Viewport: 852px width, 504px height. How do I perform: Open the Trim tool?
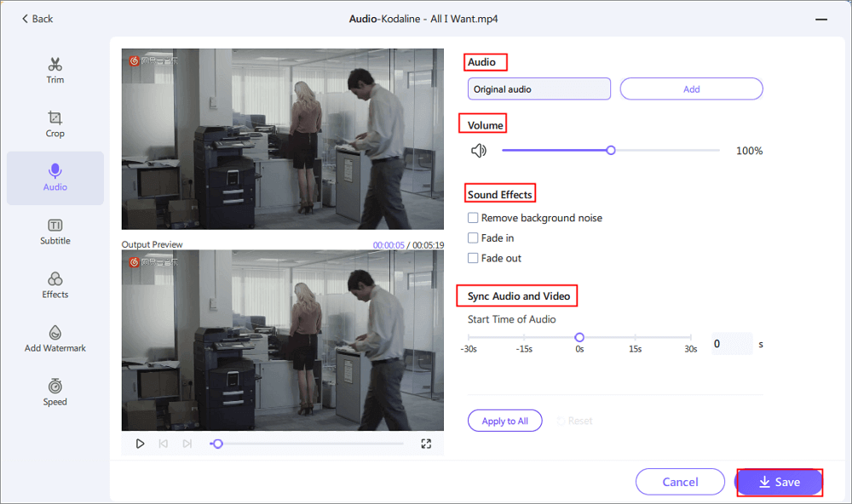55,71
